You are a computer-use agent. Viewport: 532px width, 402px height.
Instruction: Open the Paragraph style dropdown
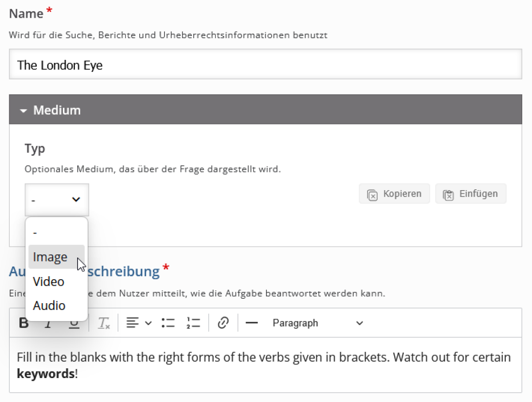(x=317, y=323)
